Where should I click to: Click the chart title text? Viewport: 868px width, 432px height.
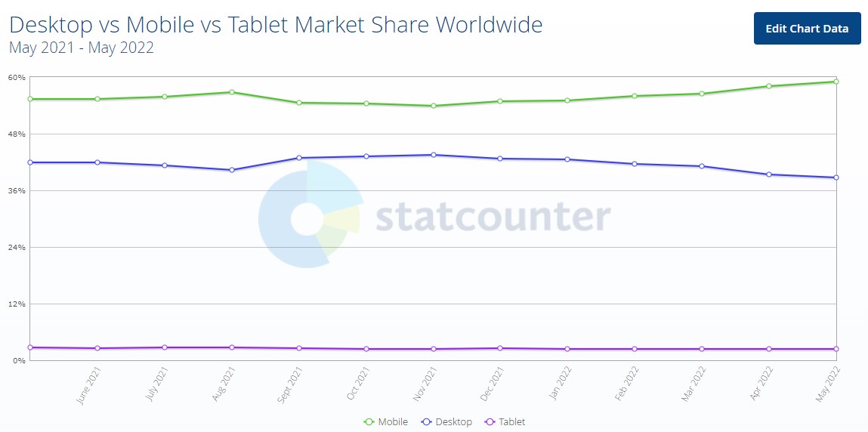pyautogui.click(x=276, y=25)
